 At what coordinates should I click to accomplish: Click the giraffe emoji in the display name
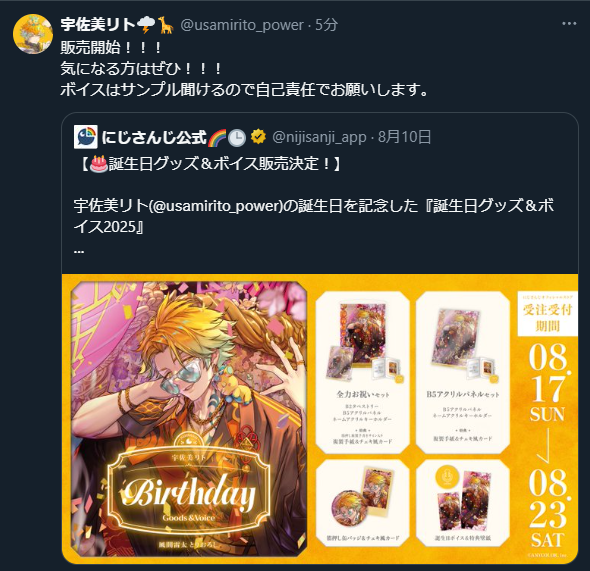(x=165, y=25)
